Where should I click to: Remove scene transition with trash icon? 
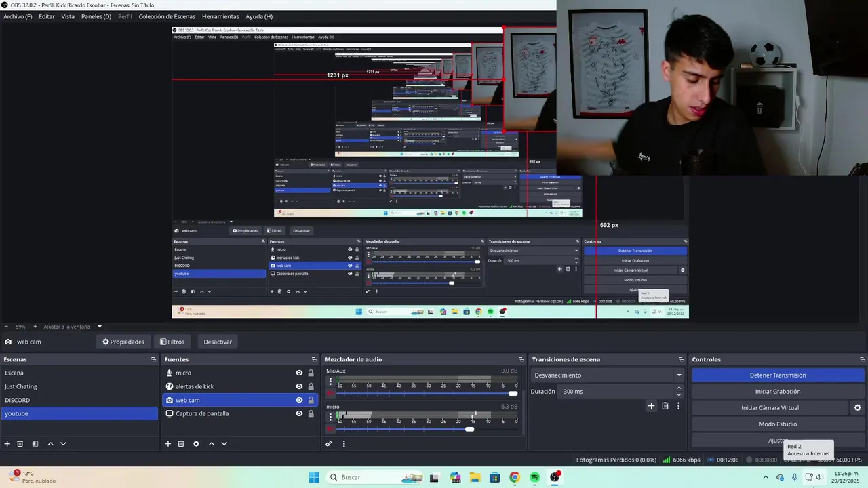(665, 406)
